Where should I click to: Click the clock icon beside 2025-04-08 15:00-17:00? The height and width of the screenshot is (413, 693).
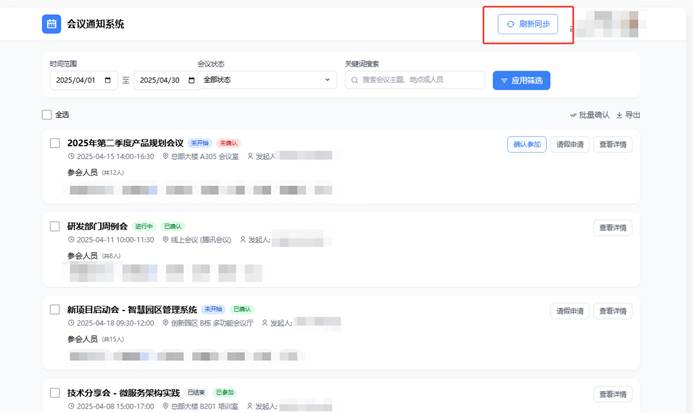[71, 406]
